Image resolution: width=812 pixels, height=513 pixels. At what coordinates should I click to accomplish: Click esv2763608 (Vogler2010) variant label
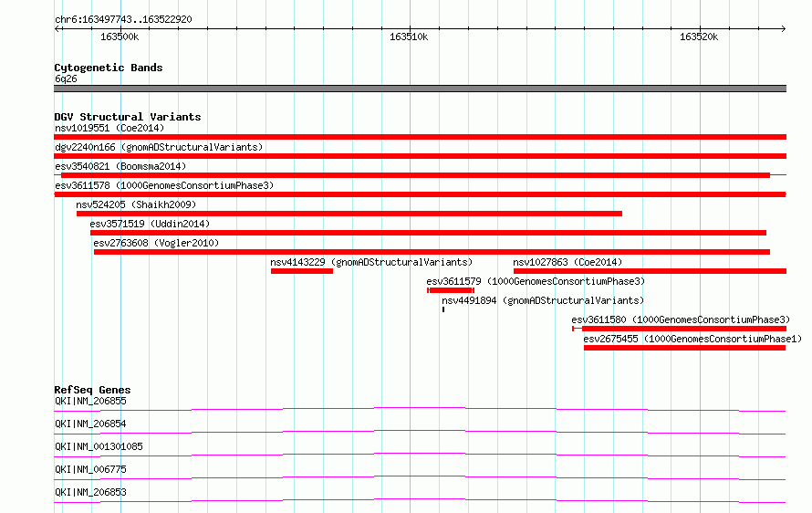coord(156,243)
